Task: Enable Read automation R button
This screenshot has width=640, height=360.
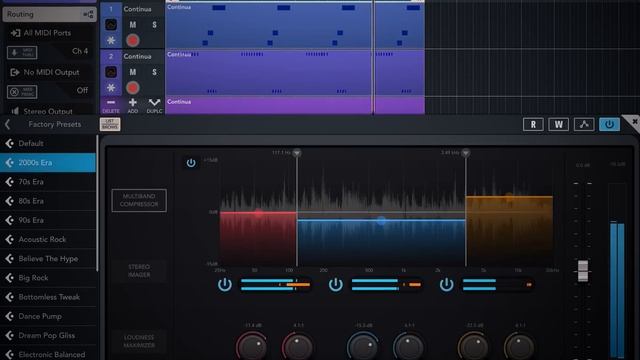Action: [533, 124]
